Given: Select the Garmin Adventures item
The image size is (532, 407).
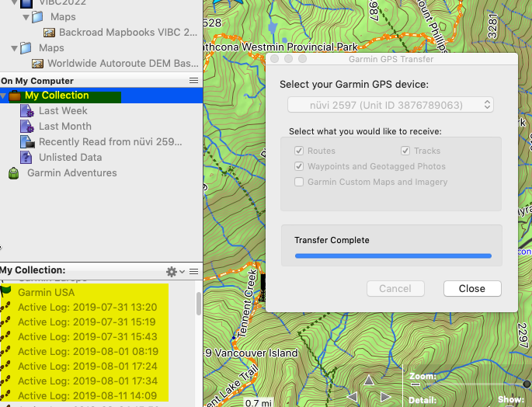Looking at the screenshot, I should point(72,172).
